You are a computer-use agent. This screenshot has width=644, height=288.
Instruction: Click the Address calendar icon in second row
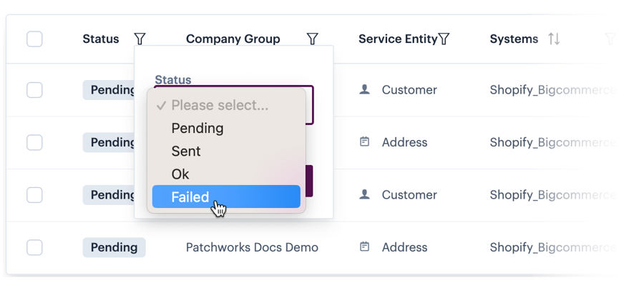tap(364, 142)
